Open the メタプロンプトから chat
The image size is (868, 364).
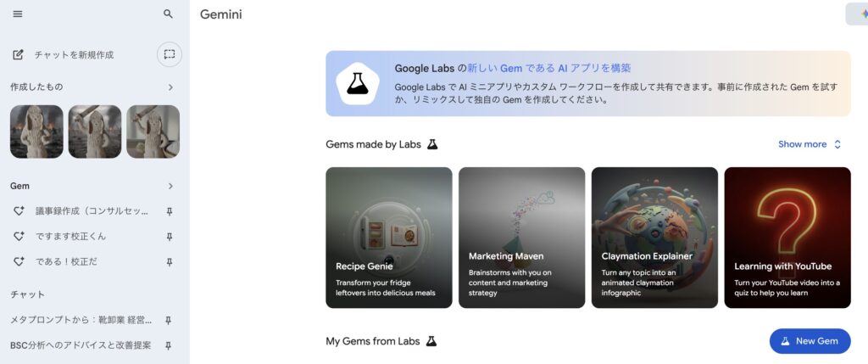(81, 320)
